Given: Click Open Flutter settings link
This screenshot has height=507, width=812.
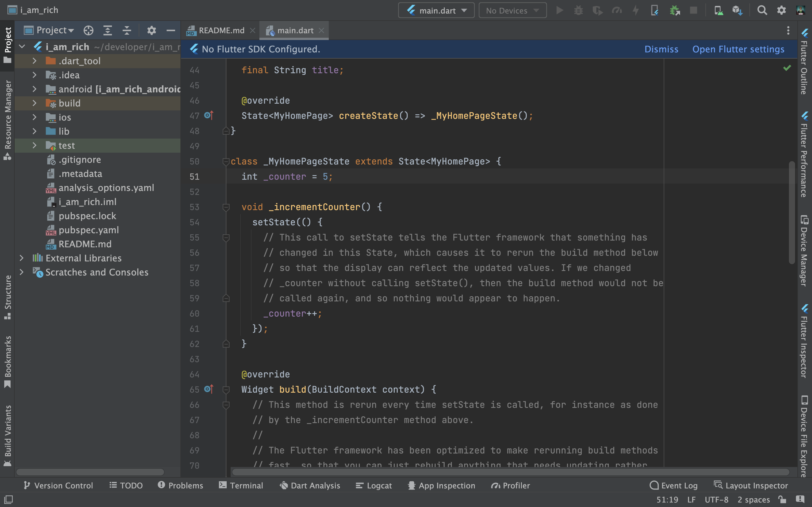Looking at the screenshot, I should (738, 49).
